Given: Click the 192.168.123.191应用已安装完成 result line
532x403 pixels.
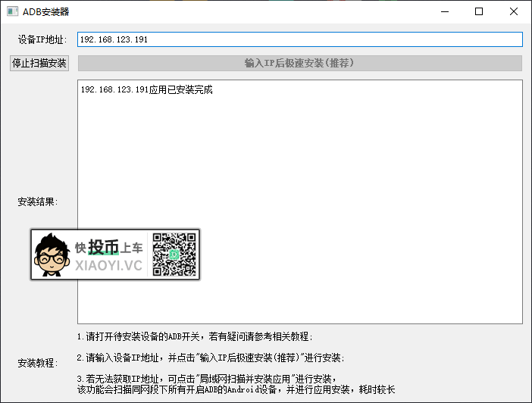Looking at the screenshot, I should (x=146, y=89).
